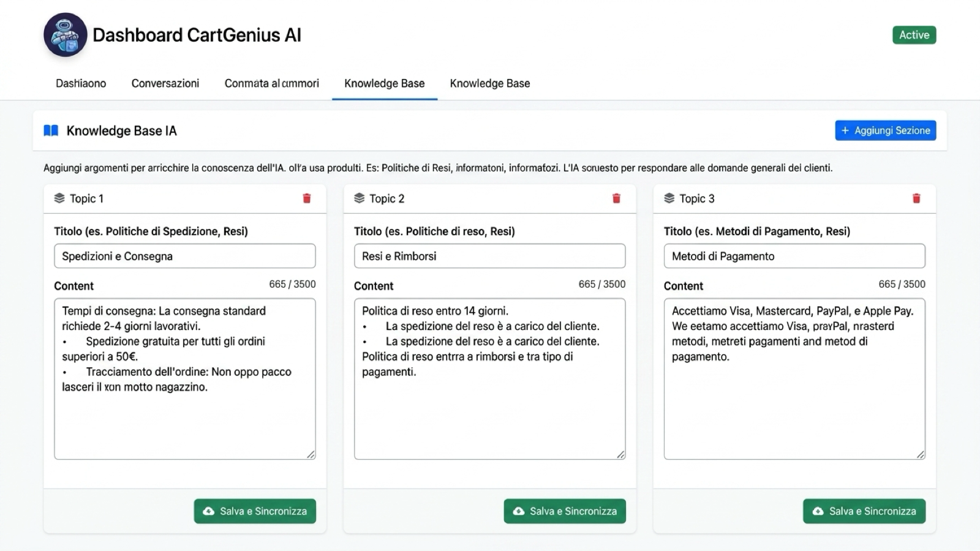Click the Knowledge Base IA heading

(x=122, y=130)
